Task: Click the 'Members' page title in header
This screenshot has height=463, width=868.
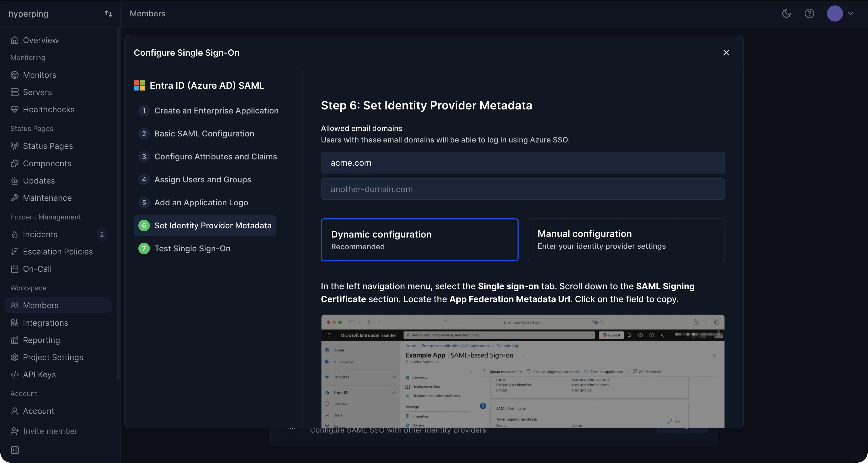Action: (x=147, y=13)
